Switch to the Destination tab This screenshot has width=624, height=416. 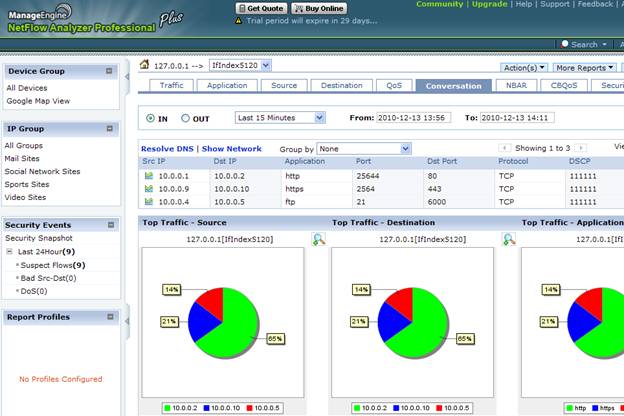pos(341,85)
